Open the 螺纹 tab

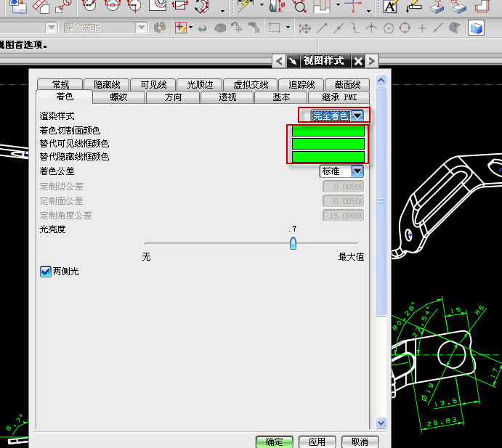[118, 97]
